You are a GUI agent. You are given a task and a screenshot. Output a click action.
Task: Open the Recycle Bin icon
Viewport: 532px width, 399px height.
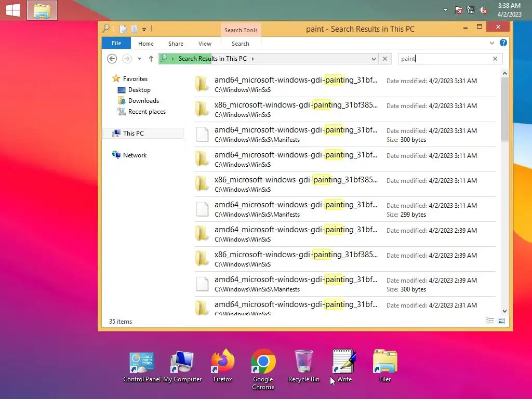coord(303,366)
